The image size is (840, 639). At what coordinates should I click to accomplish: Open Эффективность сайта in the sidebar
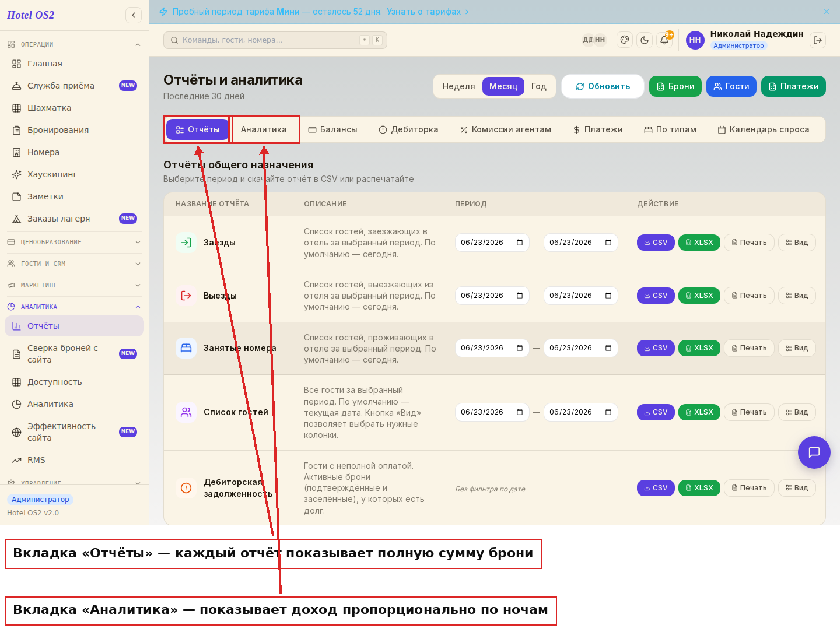click(74, 432)
